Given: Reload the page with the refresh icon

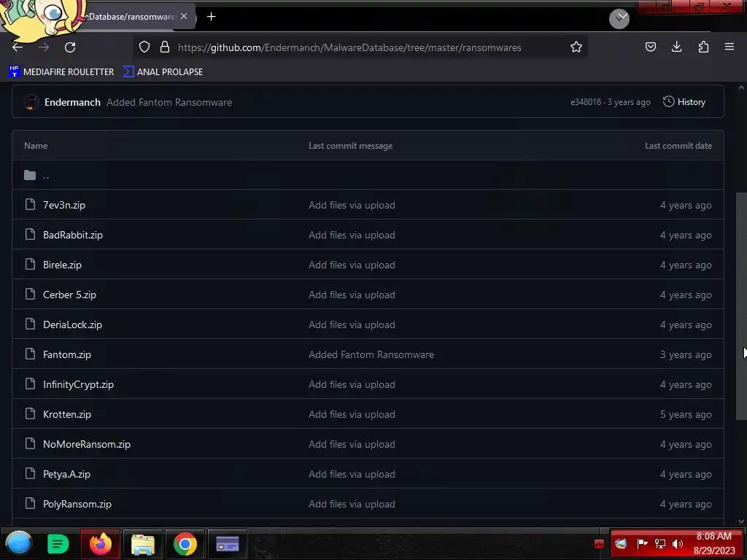Looking at the screenshot, I should [70, 47].
